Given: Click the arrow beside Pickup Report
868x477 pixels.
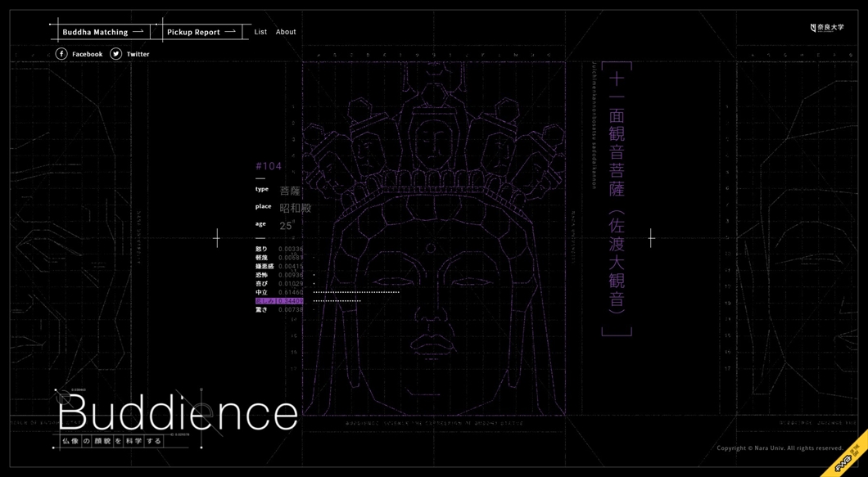Looking at the screenshot, I should (x=230, y=32).
